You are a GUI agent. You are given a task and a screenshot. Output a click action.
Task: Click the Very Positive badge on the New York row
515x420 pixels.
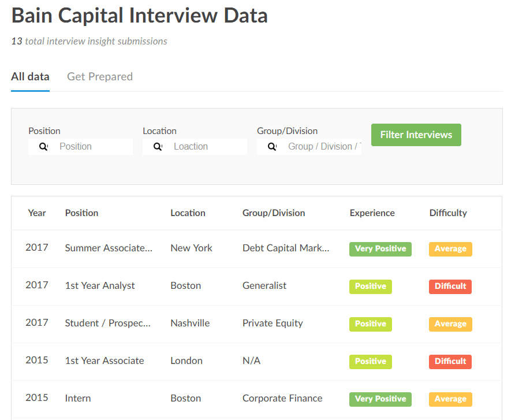coord(380,249)
